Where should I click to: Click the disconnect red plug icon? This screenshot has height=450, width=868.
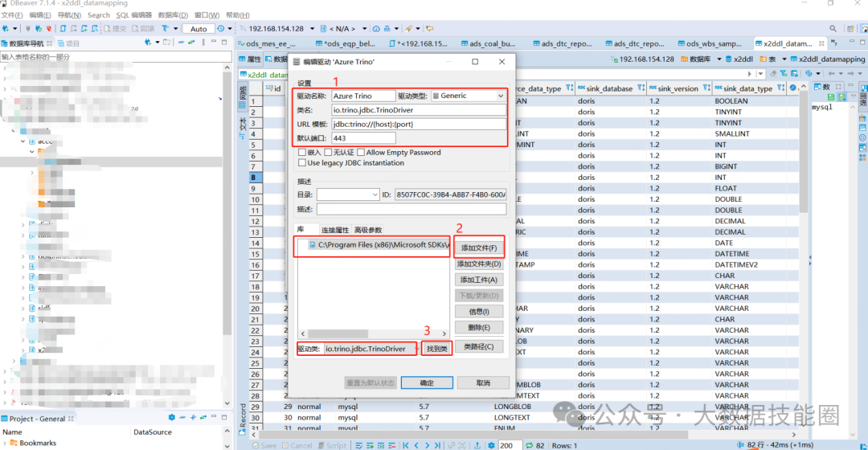point(49,29)
